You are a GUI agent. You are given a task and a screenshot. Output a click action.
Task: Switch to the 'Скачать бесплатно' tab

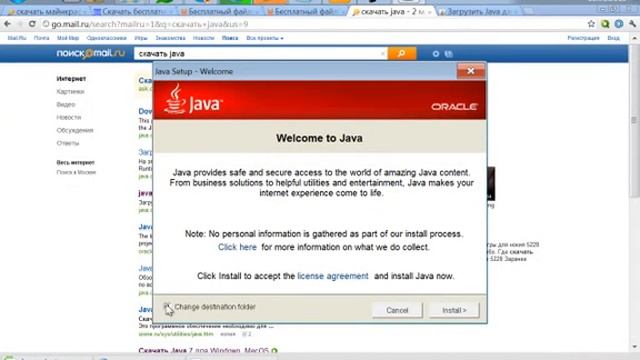(132, 12)
